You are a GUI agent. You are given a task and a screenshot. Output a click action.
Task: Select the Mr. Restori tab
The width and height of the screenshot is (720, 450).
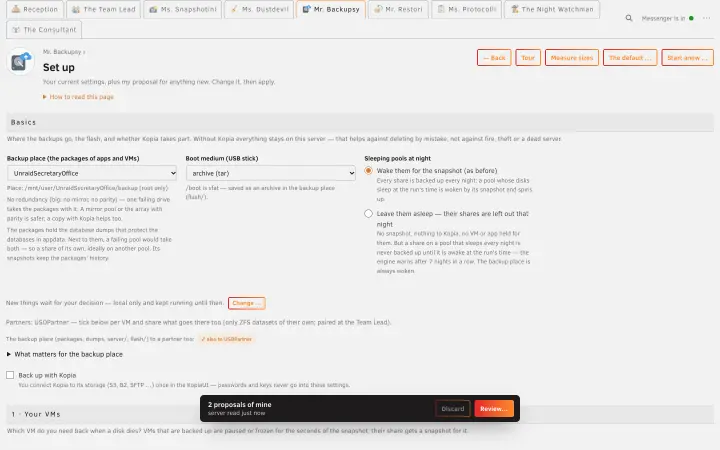(398, 9)
